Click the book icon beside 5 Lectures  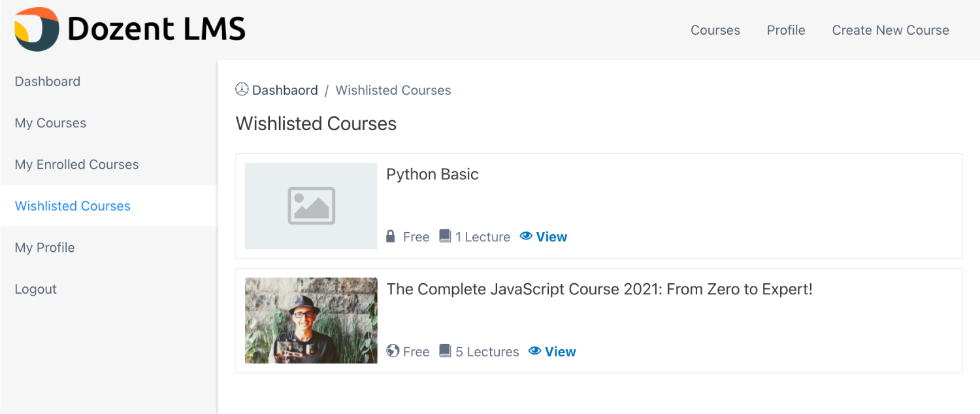[445, 351]
